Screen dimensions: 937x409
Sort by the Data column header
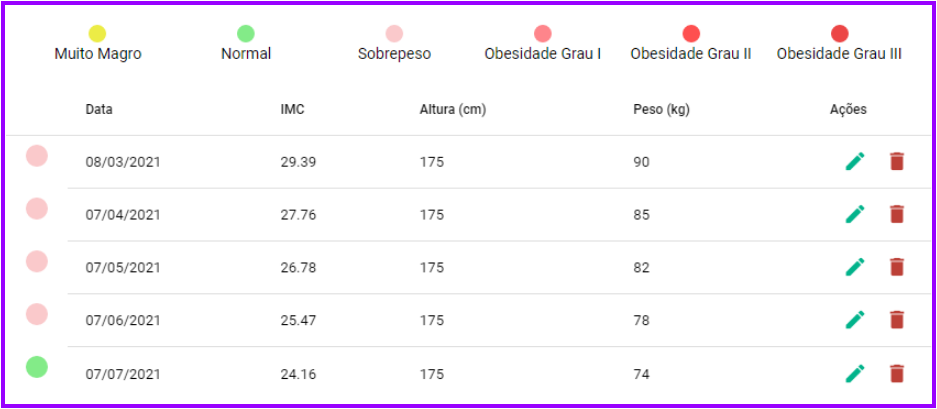(x=99, y=109)
